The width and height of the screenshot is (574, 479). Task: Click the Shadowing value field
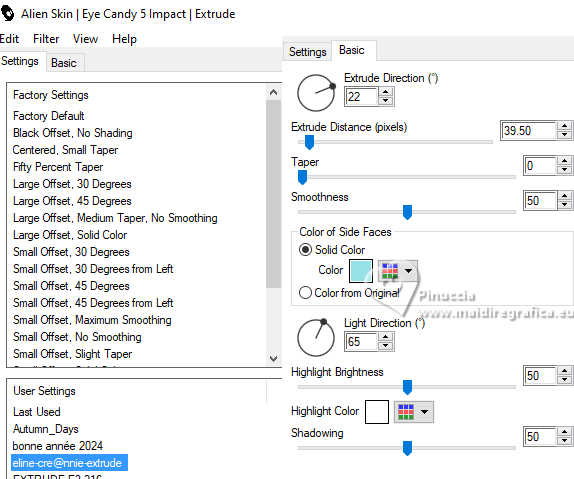click(541, 437)
